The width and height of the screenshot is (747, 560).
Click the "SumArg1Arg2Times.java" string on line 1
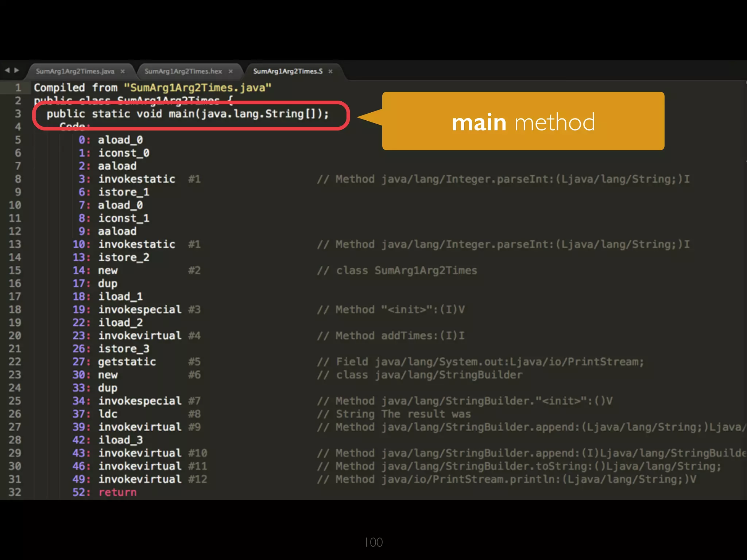click(x=197, y=88)
